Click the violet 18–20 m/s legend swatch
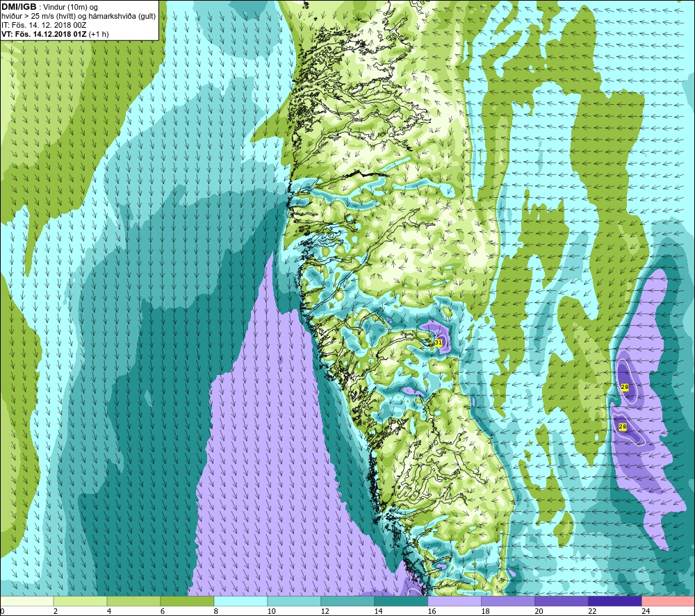The width and height of the screenshot is (695, 616). pyautogui.click(x=508, y=601)
